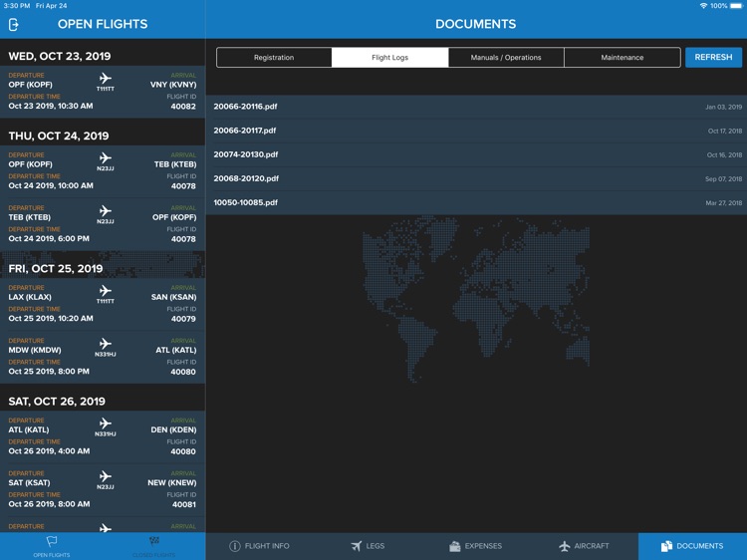Viewport: 747px width, 560px height.
Task: Switch to the Registration tab
Action: coord(274,57)
